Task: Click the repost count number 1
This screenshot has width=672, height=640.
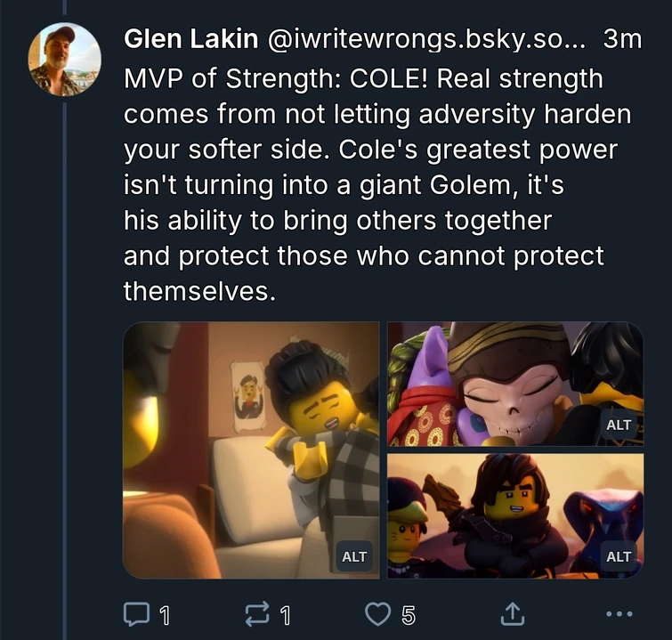Action: [286, 616]
